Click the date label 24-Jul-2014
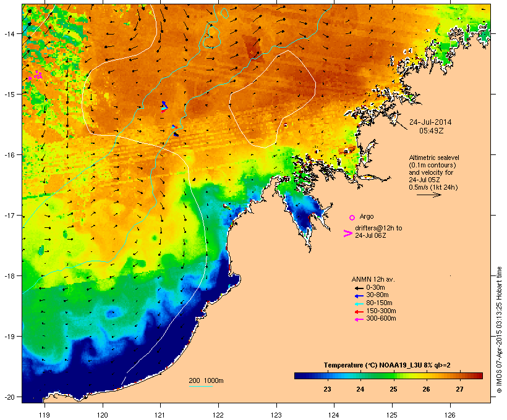Screen dimensions: 507x420 click(x=430, y=122)
